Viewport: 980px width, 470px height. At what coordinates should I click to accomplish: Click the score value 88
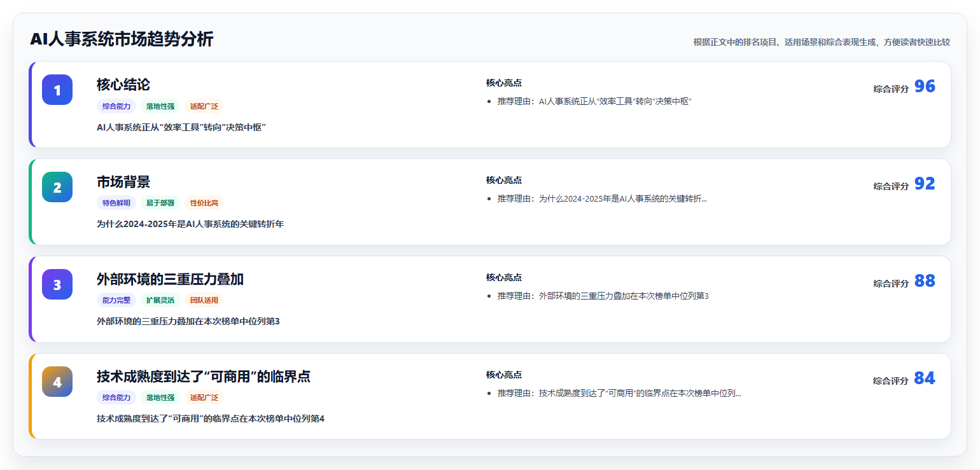(x=925, y=281)
